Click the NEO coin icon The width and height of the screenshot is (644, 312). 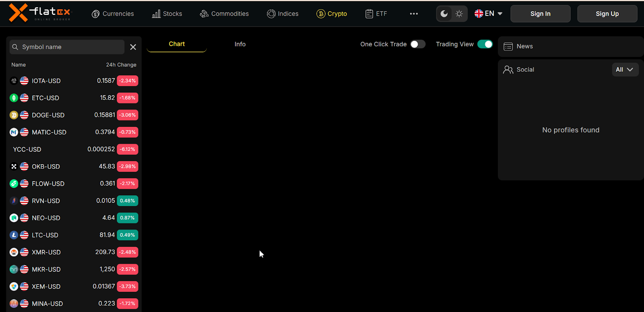(x=14, y=218)
